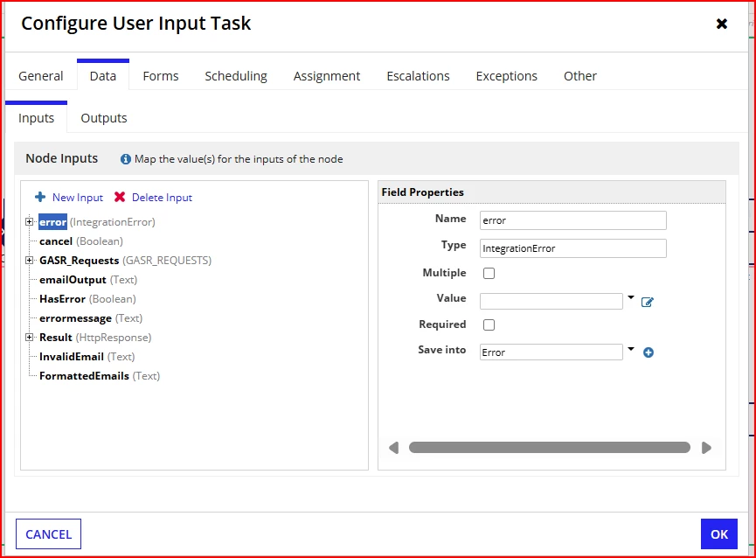Expand the GASR_Requests tree node

pyautogui.click(x=30, y=261)
